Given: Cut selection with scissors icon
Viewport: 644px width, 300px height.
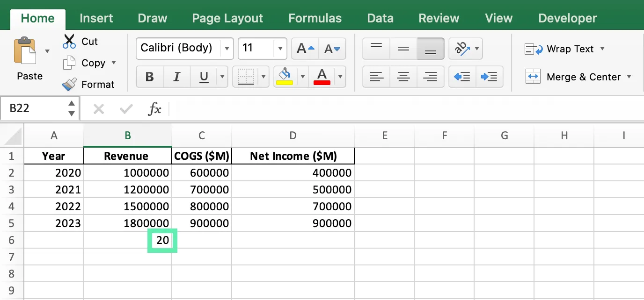Looking at the screenshot, I should (69, 41).
